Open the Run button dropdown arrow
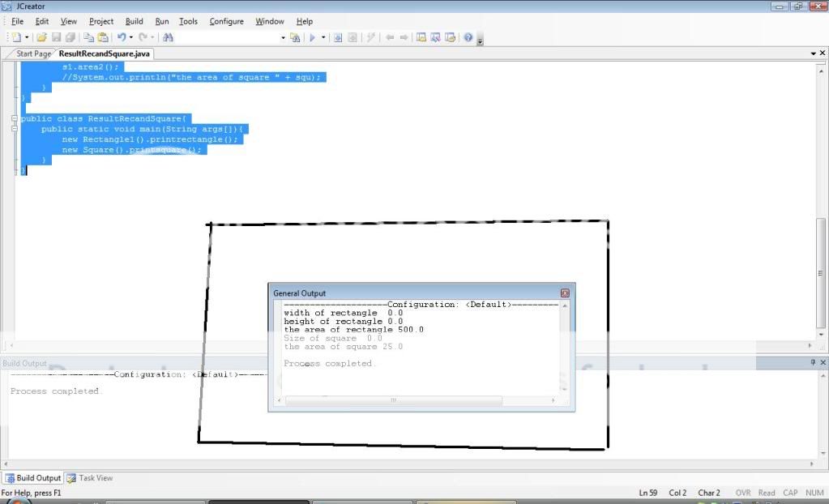This screenshot has width=829, height=504. [323, 37]
